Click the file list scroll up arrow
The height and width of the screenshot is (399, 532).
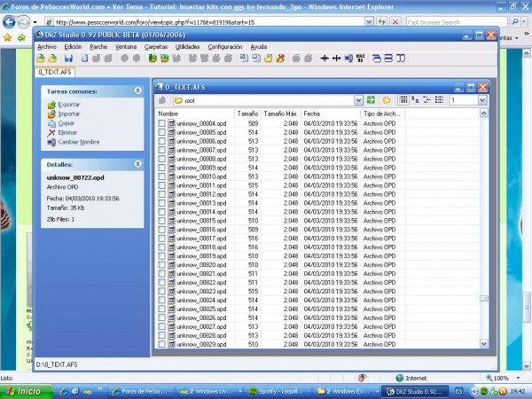484,113
